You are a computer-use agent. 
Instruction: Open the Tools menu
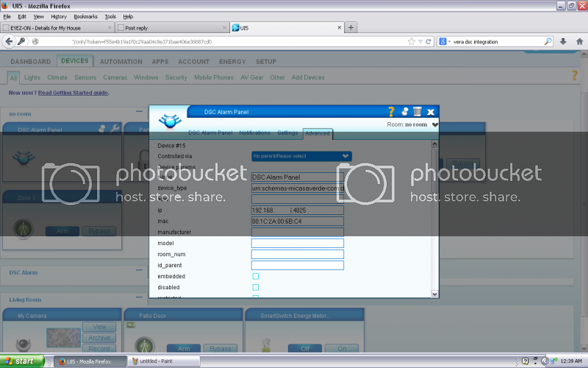(110, 16)
